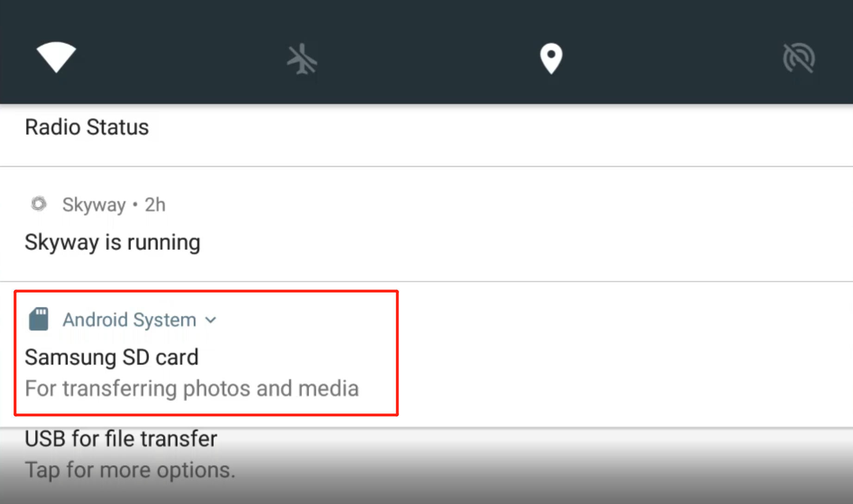Tap the SD card icon
Viewport: 853px width, 504px height.
[39, 319]
